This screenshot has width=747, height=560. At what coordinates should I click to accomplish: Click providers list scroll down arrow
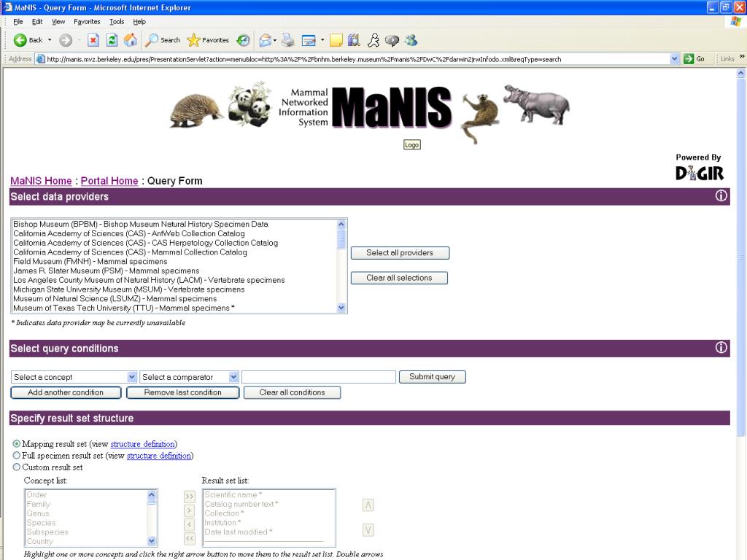pos(341,308)
